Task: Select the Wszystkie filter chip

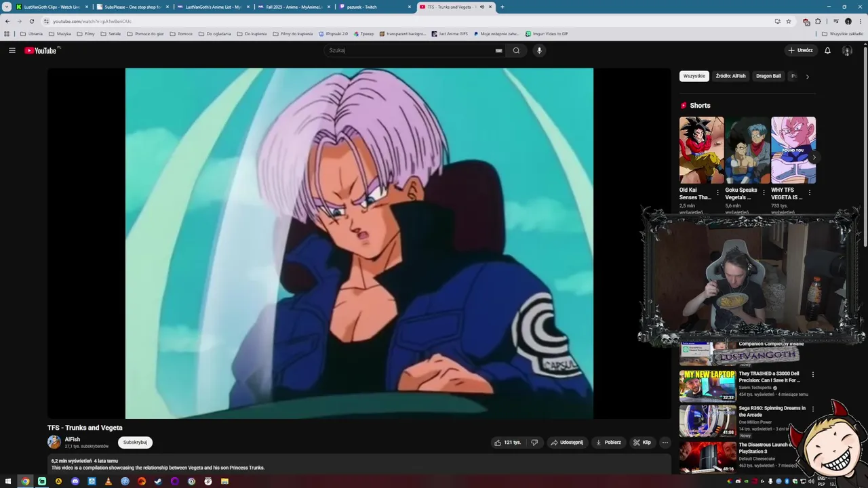Action: [694, 76]
